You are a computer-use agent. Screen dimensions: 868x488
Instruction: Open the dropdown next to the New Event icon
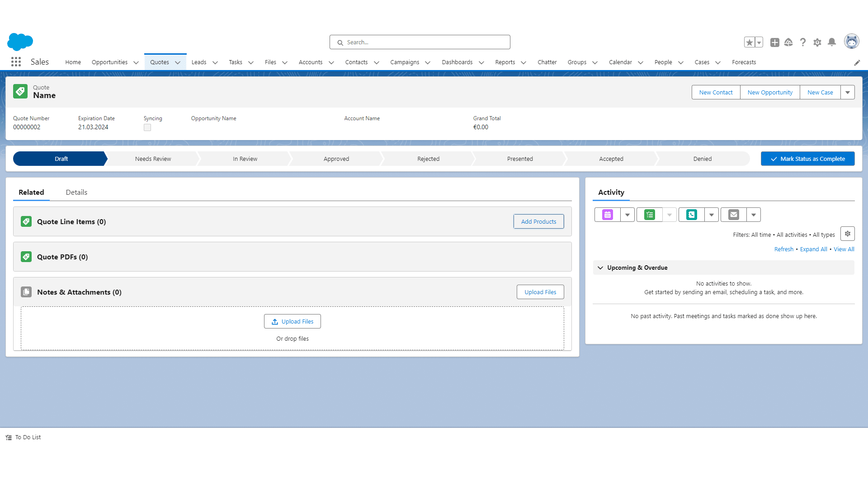627,215
